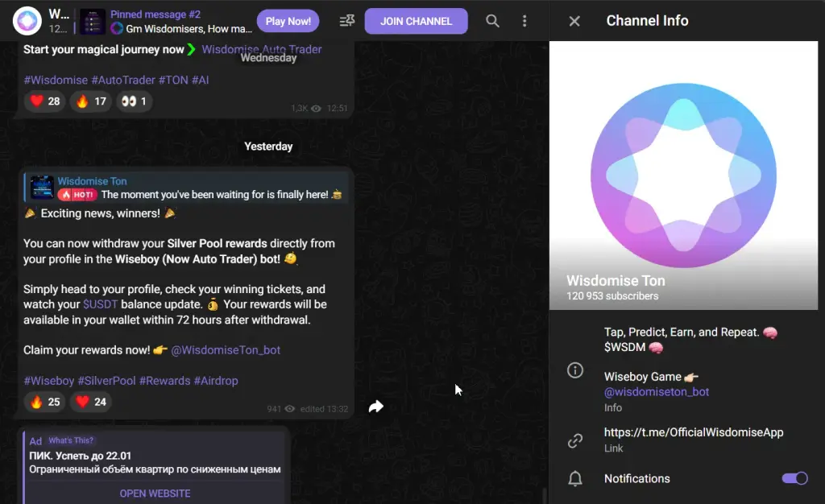Click the Play Now! button

pyautogui.click(x=288, y=21)
